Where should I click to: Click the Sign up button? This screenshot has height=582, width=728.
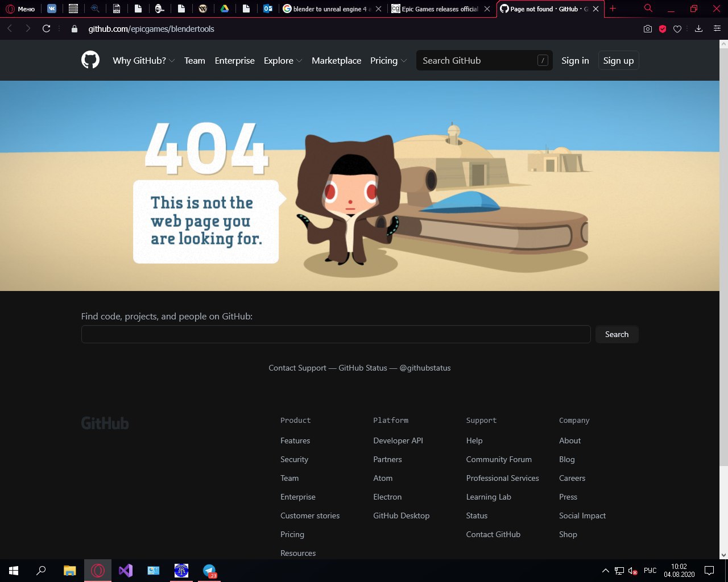coord(618,61)
